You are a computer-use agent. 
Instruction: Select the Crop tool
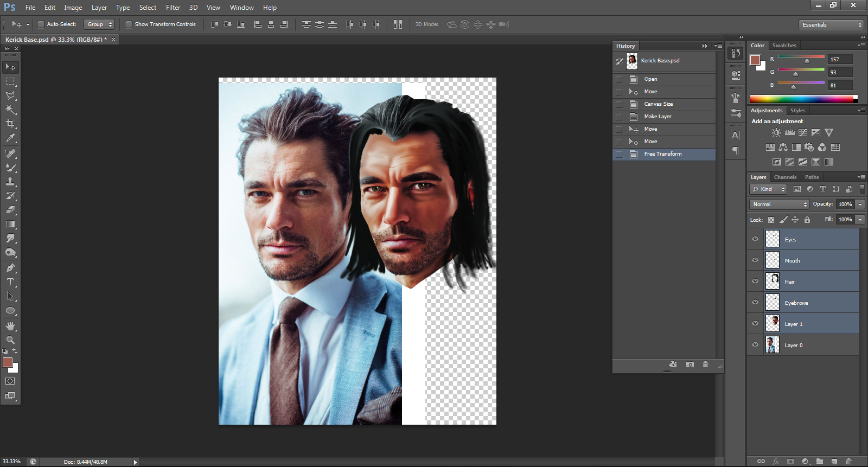[10, 124]
